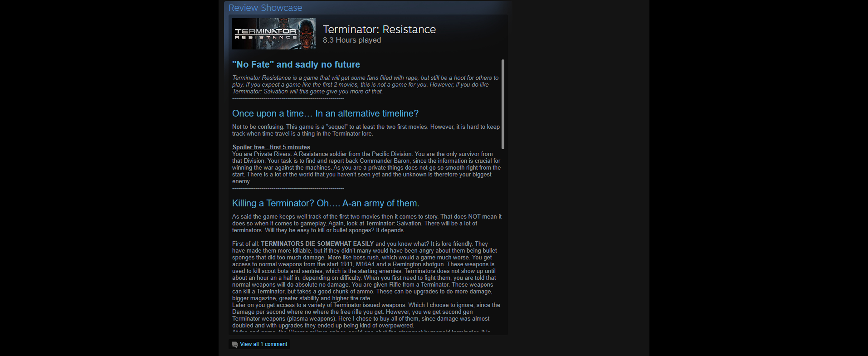Screen dimensions: 868x356
Task: Click the 8.3 Hours played text
Action: coord(352,40)
